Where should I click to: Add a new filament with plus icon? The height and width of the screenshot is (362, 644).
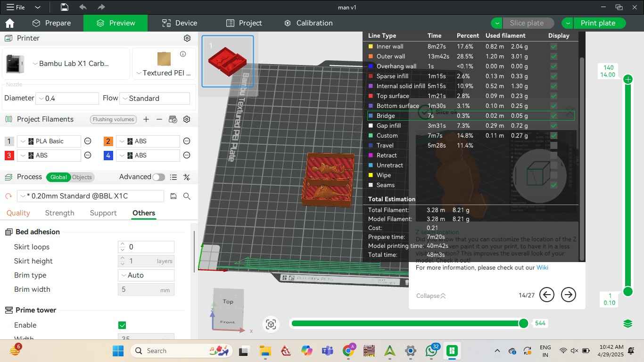[146, 119]
